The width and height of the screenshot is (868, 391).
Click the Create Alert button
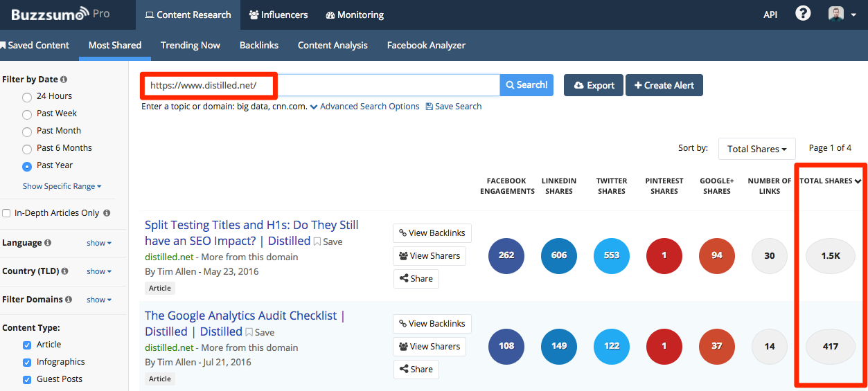tap(664, 85)
